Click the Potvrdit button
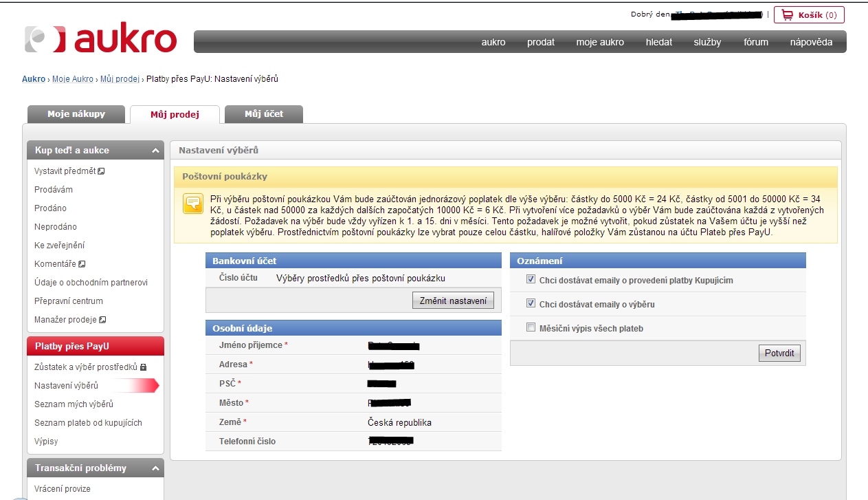 coord(780,353)
